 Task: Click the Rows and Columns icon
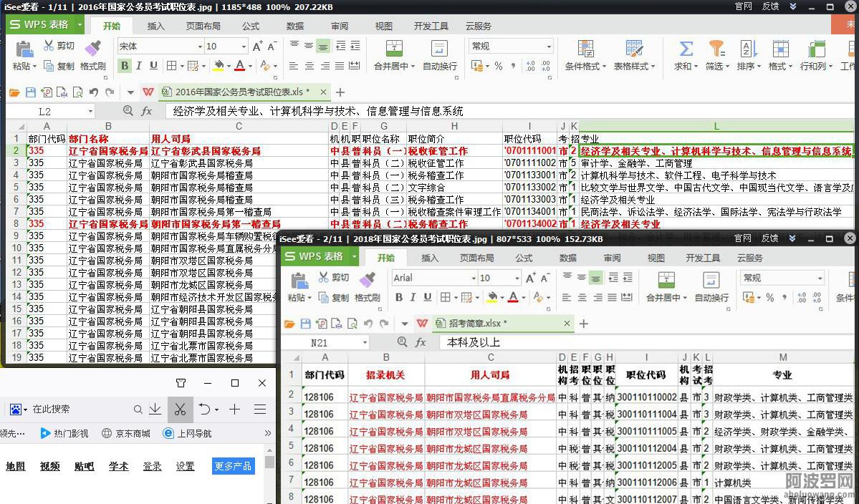tap(816, 49)
